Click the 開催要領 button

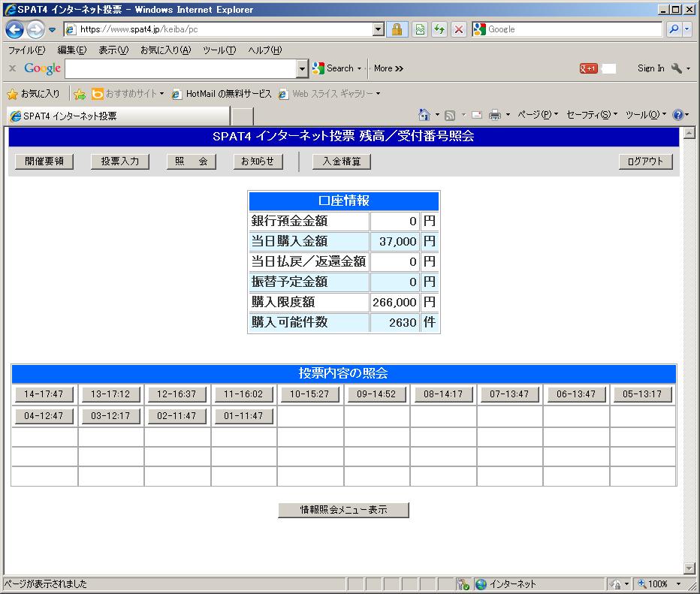point(44,161)
